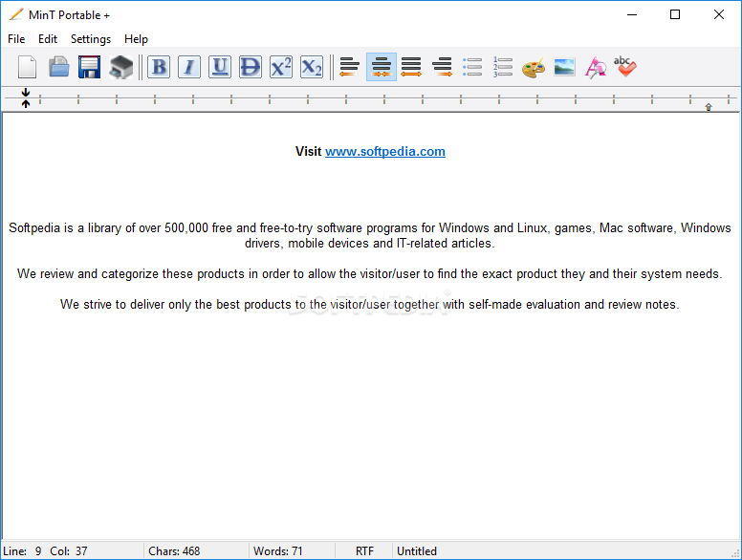Toggle underline formatting
This screenshot has width=742, height=560.
[x=220, y=67]
